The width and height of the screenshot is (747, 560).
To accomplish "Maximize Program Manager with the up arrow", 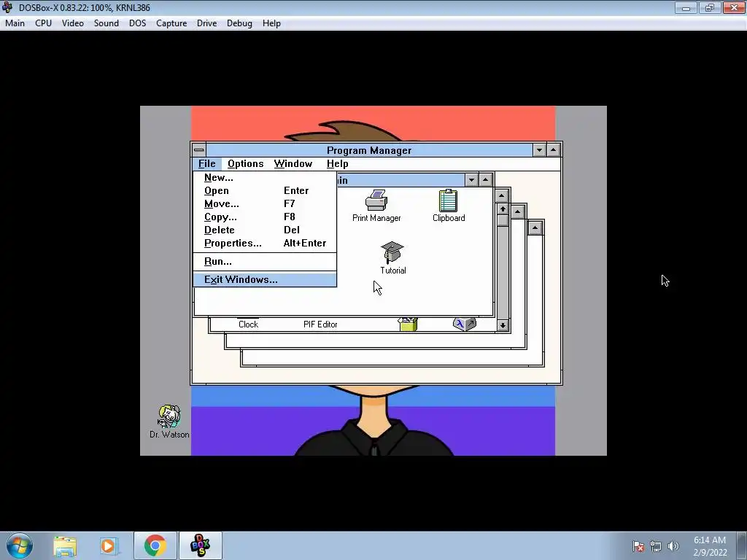I will tap(553, 150).
